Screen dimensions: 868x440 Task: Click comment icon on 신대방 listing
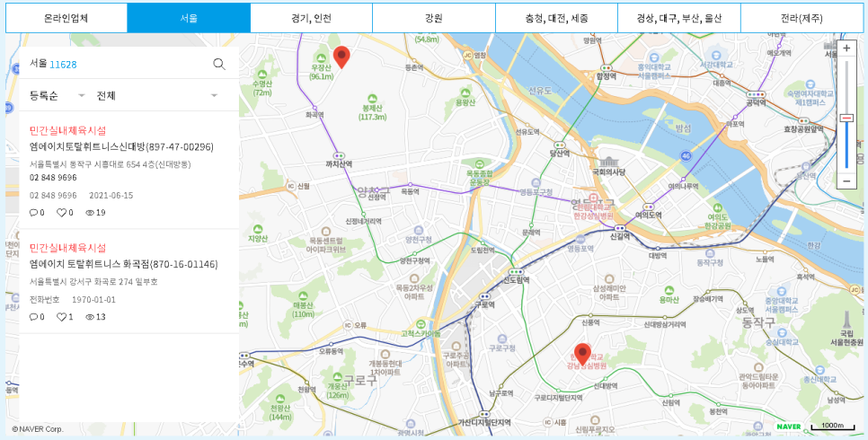(x=34, y=213)
